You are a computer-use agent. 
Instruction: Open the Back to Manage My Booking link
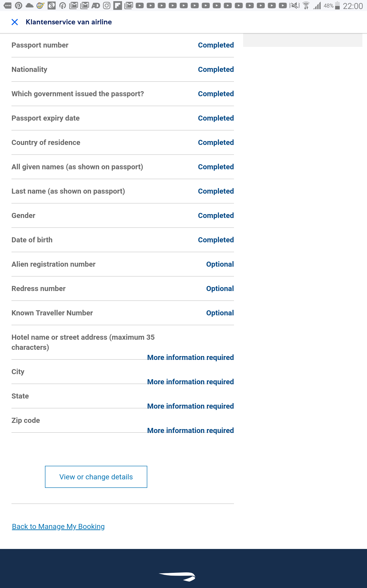(x=58, y=526)
